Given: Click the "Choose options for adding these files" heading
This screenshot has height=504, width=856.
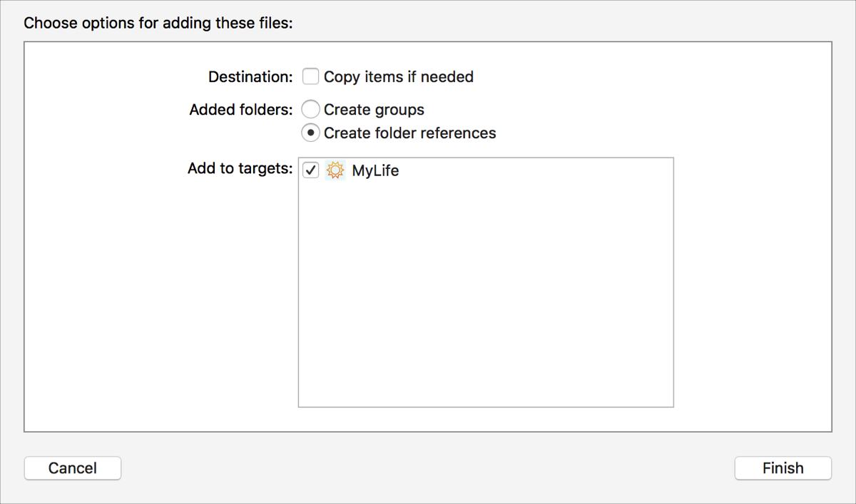Looking at the screenshot, I should click(x=158, y=23).
